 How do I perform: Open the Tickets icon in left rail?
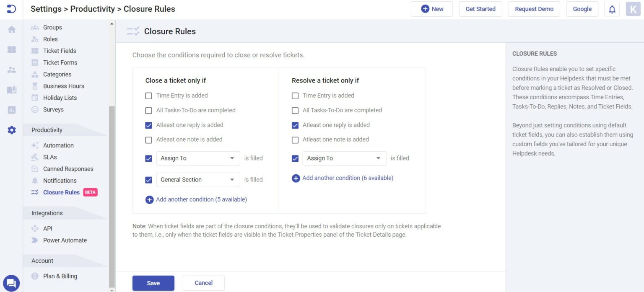click(12, 49)
